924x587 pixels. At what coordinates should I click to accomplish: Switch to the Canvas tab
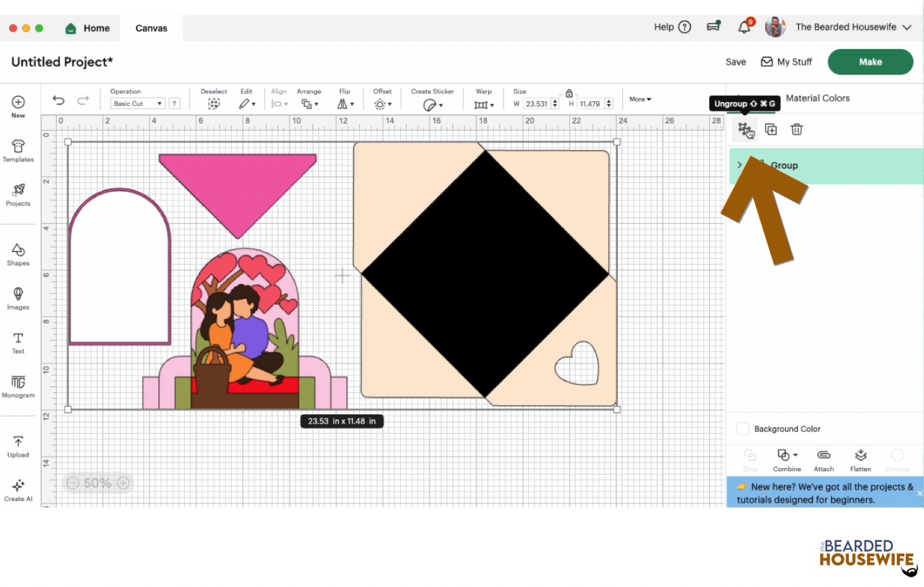coord(151,28)
